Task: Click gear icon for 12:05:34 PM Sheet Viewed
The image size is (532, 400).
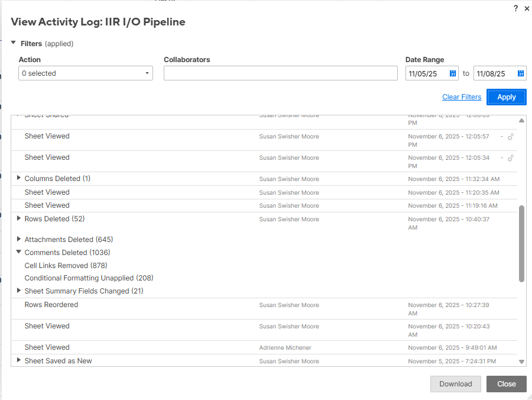Action: click(510, 158)
